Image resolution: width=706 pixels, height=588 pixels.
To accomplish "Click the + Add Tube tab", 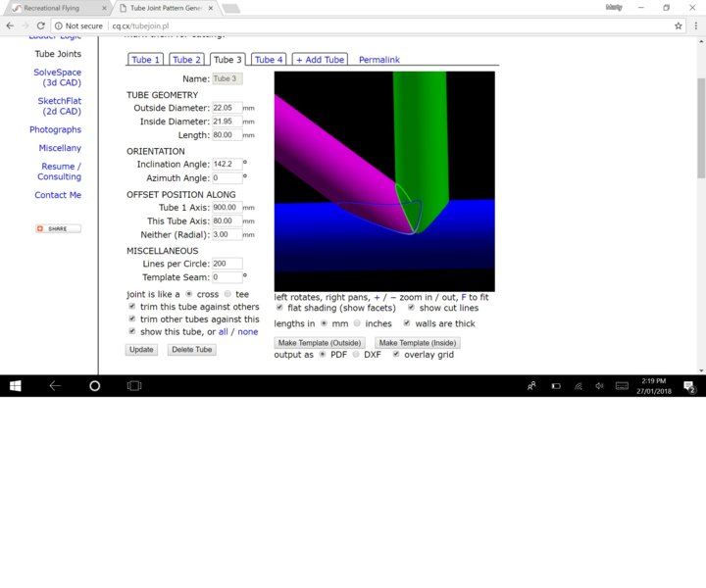I will point(320,60).
